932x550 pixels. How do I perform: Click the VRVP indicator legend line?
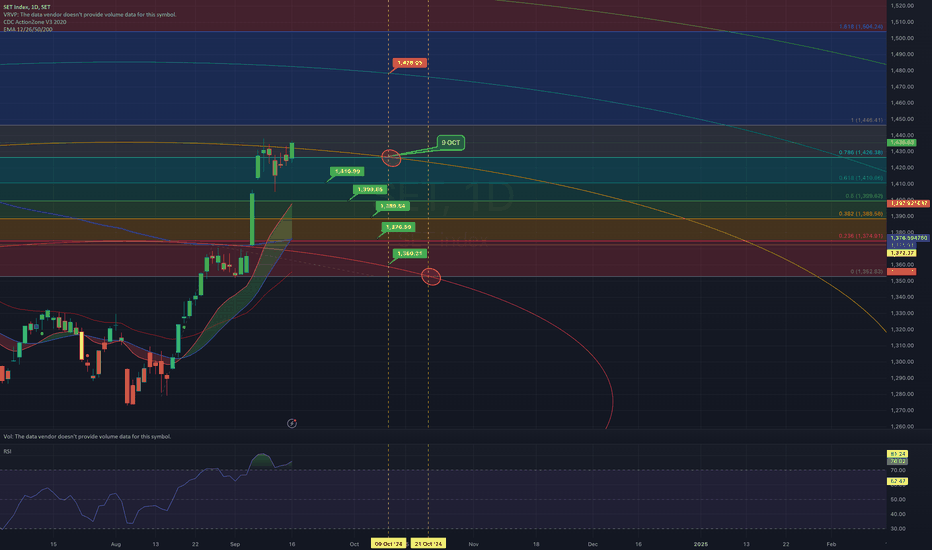click(90, 14)
